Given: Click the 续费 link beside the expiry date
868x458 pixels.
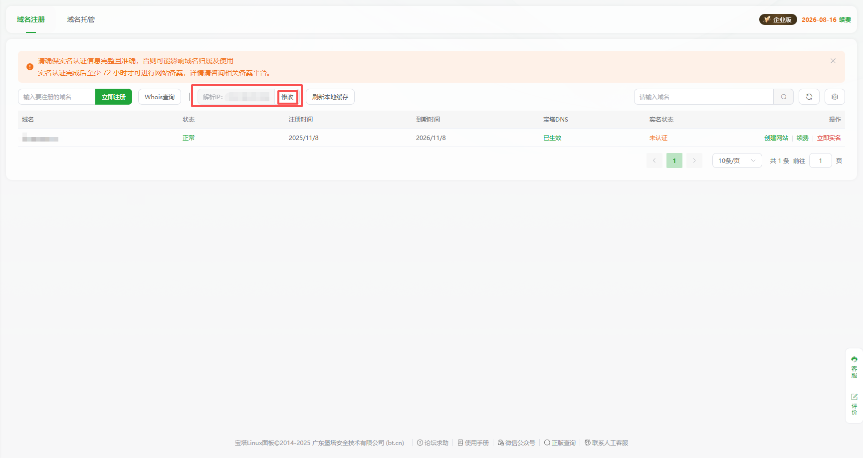Looking at the screenshot, I should [x=845, y=19].
